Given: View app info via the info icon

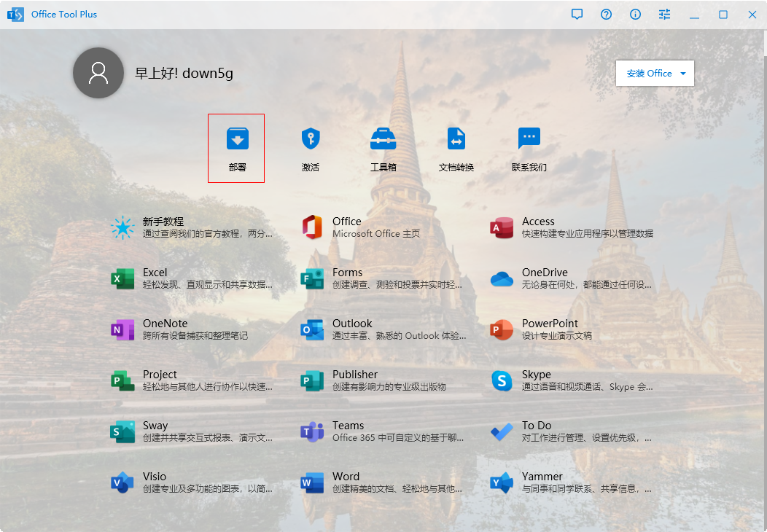Looking at the screenshot, I should (x=635, y=14).
